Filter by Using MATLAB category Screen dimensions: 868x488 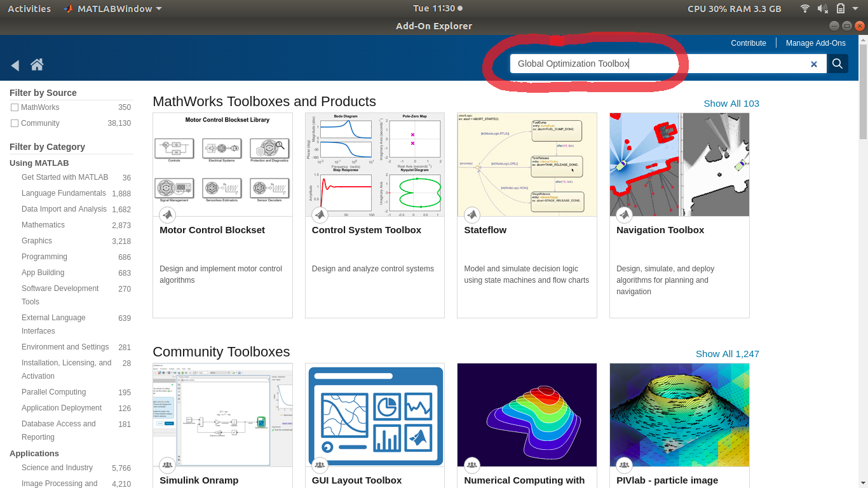[39, 163]
